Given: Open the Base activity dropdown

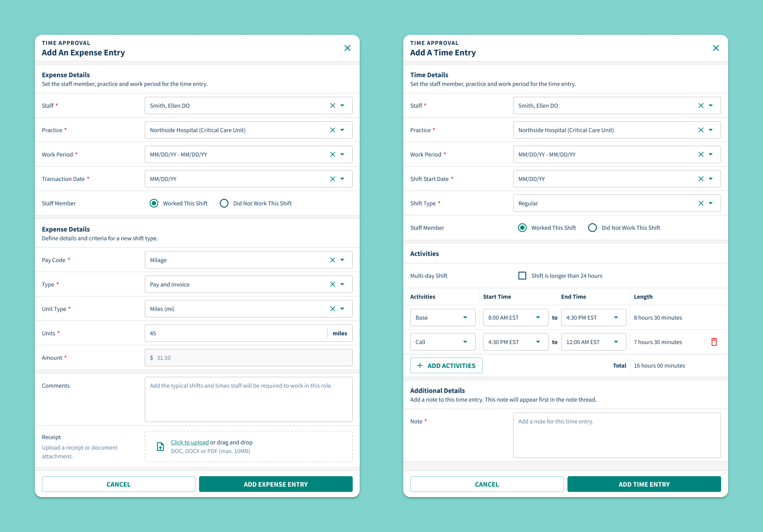Looking at the screenshot, I should pos(443,317).
